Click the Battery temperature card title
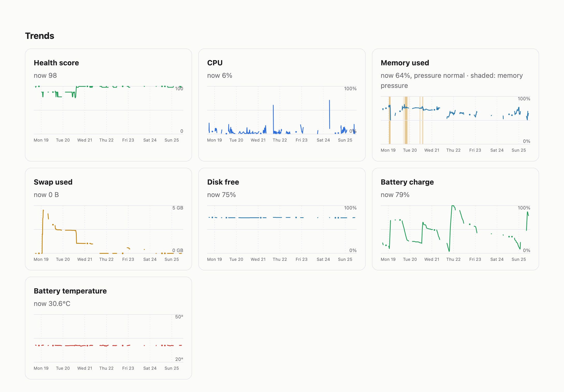 [70, 291]
